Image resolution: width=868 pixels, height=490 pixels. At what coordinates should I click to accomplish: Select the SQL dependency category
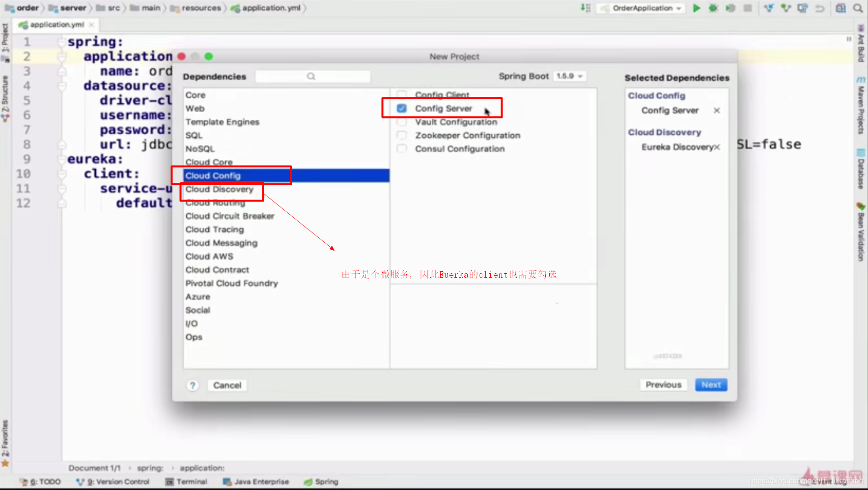[x=286, y=135]
